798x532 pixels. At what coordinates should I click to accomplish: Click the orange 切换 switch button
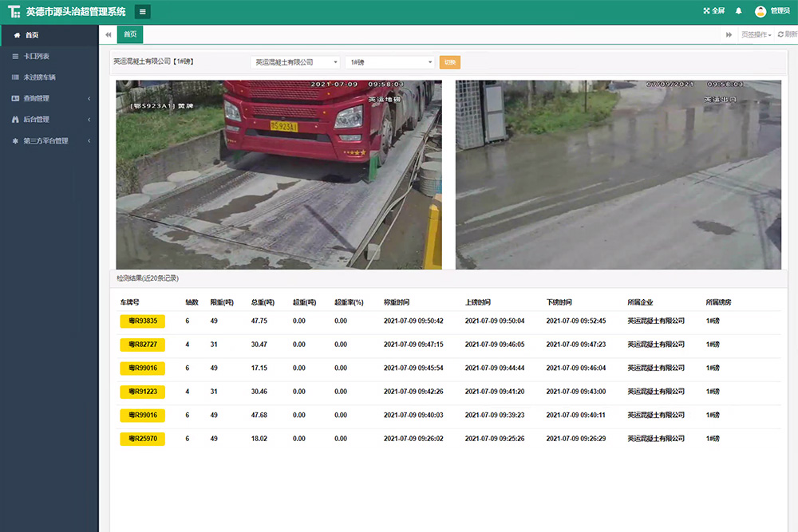(x=449, y=62)
